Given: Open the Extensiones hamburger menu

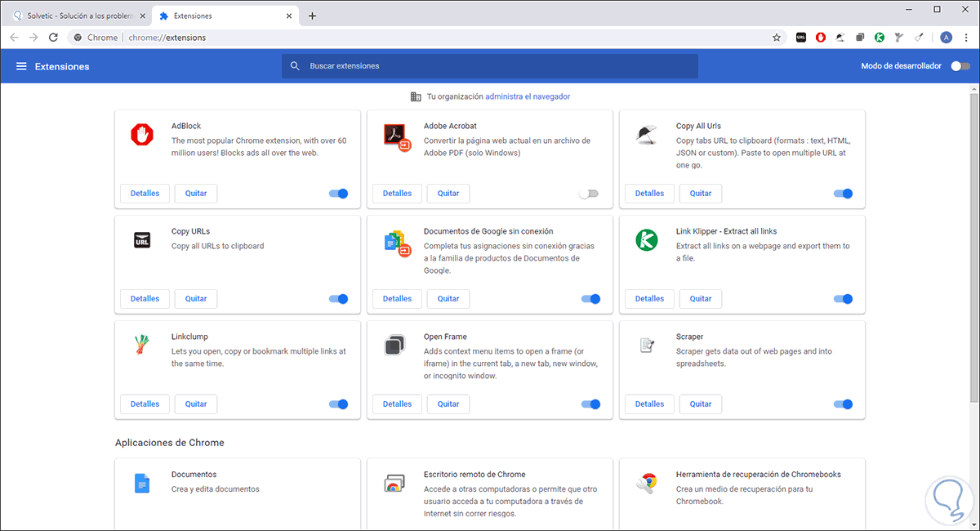Looking at the screenshot, I should point(21,66).
